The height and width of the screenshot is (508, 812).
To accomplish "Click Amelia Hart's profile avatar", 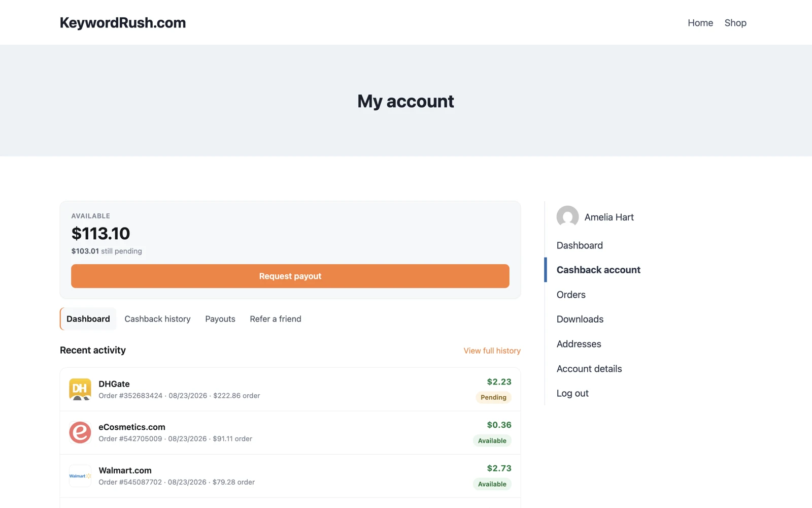I will click(x=567, y=217).
